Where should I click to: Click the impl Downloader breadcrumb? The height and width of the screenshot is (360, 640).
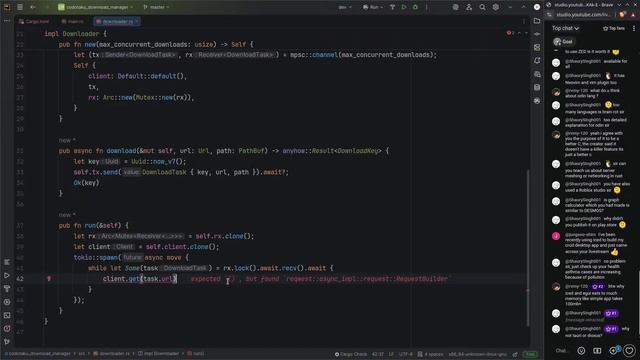coord(158,354)
